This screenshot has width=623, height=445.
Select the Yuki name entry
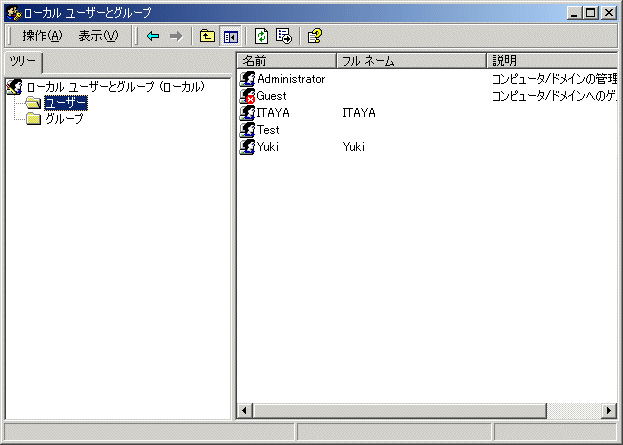coord(268,147)
